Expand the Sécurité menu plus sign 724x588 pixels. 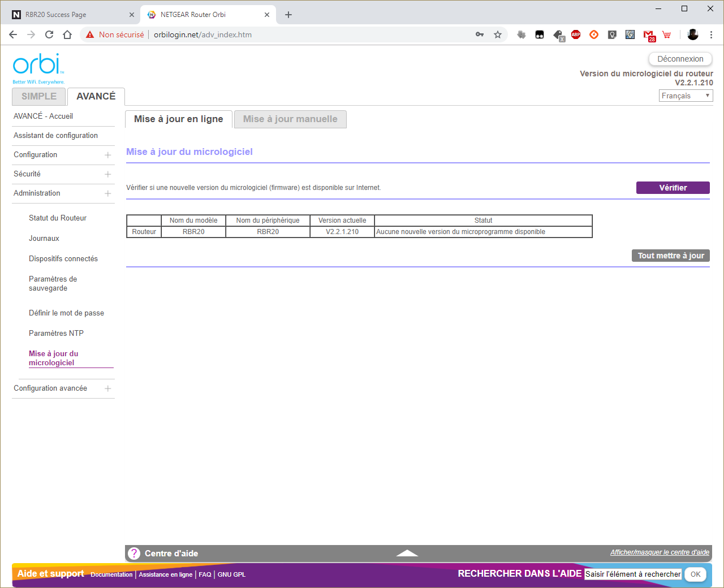coord(107,174)
